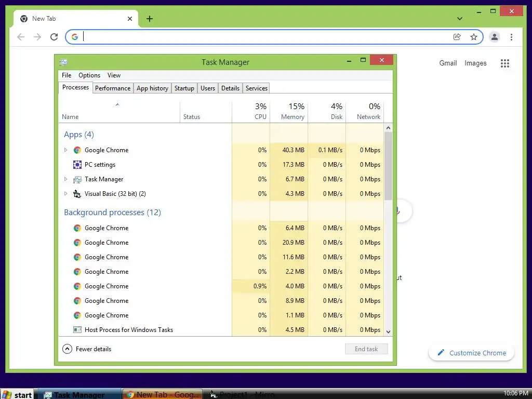
Task: Select the Processes tab
Action: [x=75, y=87]
